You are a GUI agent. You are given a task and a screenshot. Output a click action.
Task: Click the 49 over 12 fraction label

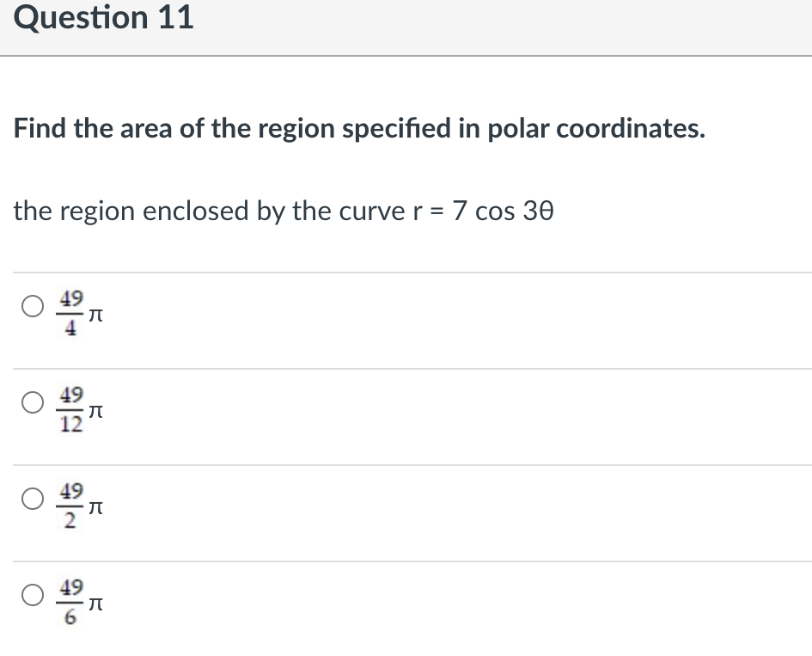(x=70, y=409)
